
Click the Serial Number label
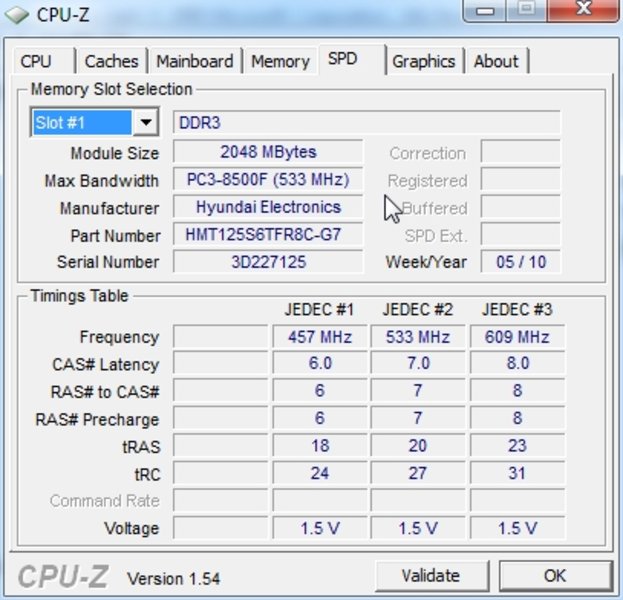tap(108, 262)
